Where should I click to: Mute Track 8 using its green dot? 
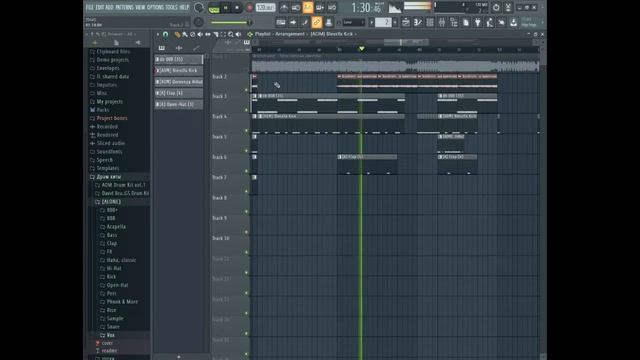click(246, 212)
